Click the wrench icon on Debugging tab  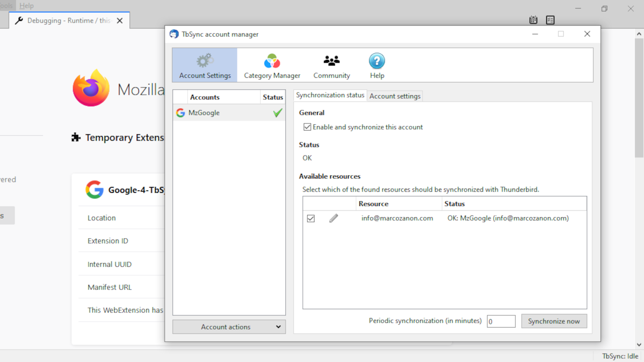click(19, 21)
